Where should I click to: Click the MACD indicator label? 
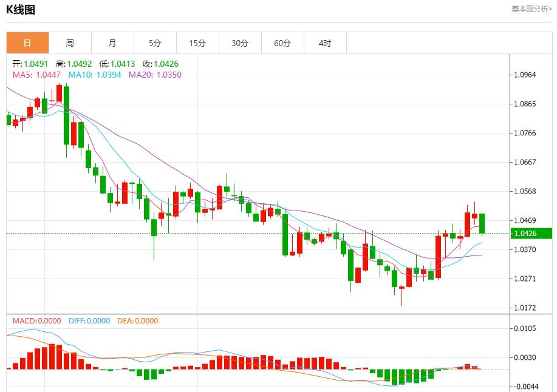tap(36, 321)
